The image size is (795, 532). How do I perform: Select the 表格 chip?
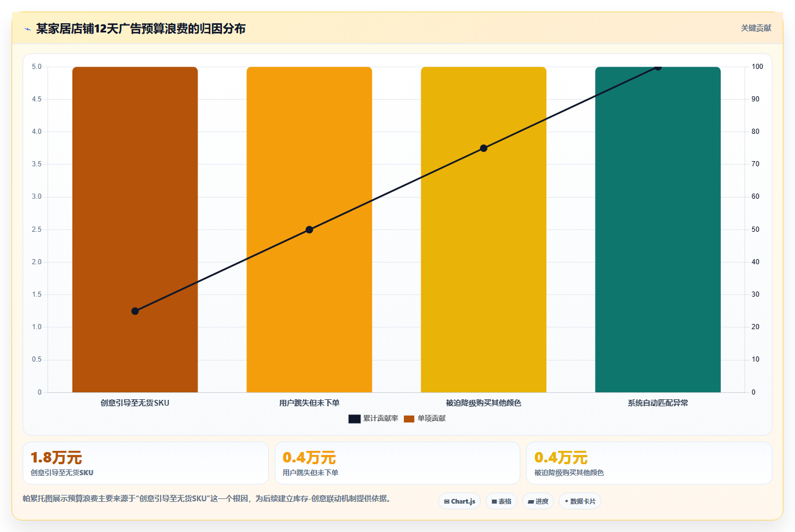(501, 501)
